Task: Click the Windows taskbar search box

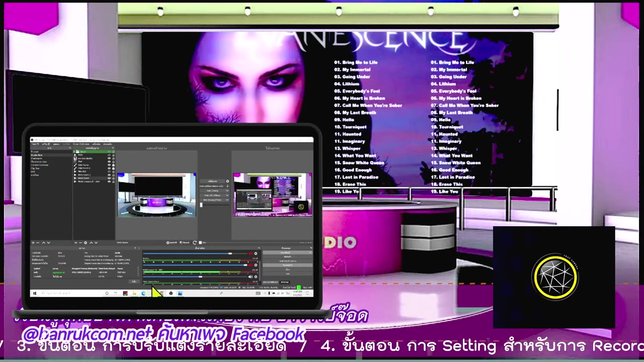Action: [x=71, y=293]
